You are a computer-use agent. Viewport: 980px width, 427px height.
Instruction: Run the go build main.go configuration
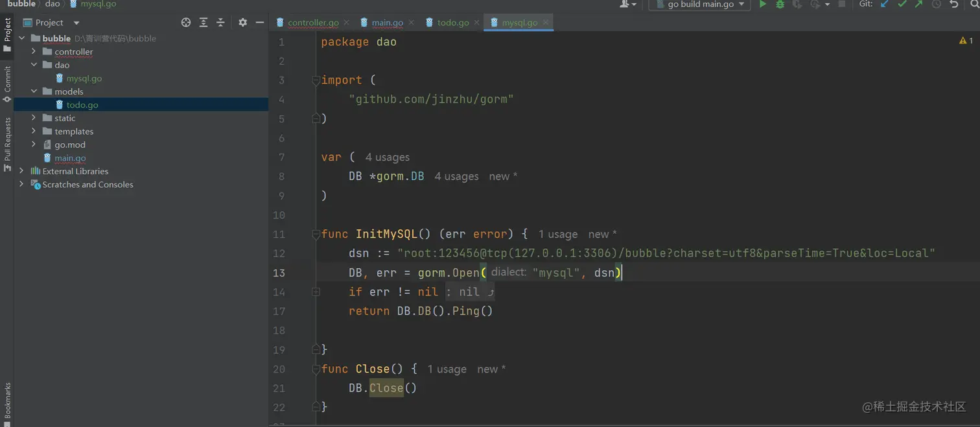click(x=763, y=4)
